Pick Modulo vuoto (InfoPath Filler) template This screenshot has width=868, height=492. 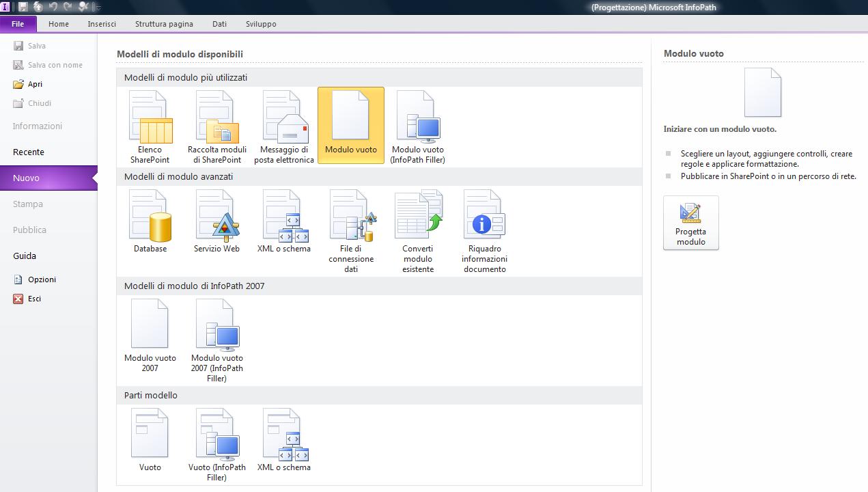(418, 126)
